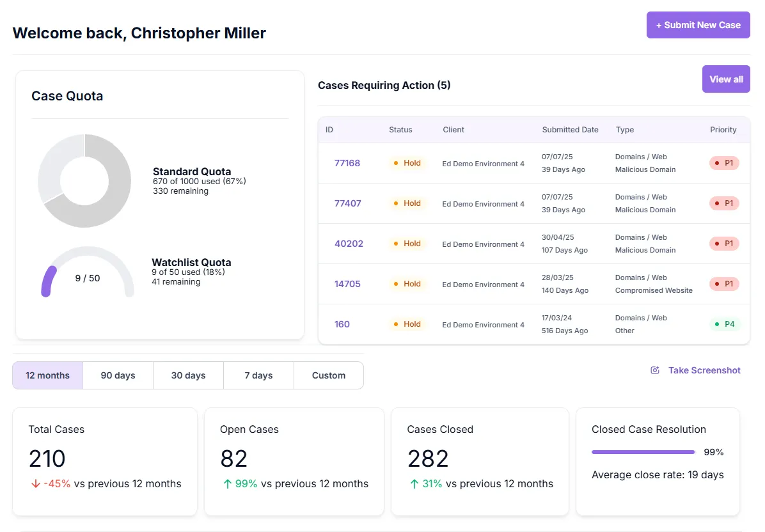Click the camera icon beside Take Screenshot
The width and height of the screenshot is (765, 532).
pyautogui.click(x=655, y=370)
